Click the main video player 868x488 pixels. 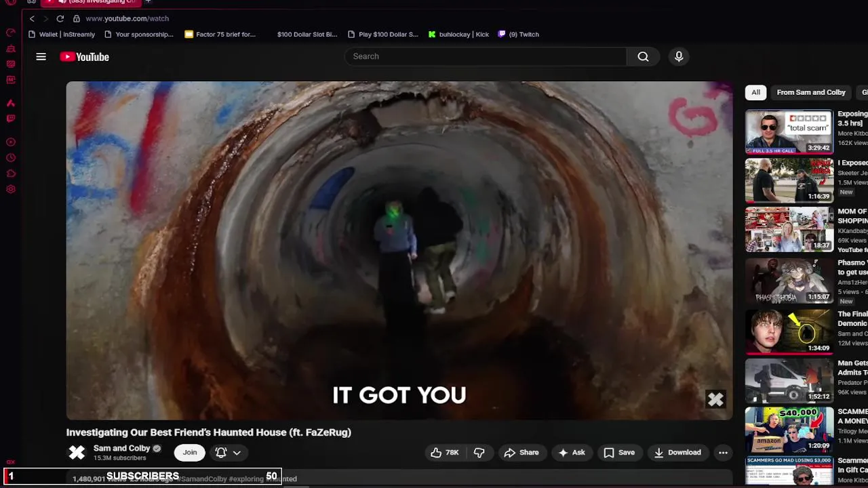pos(399,251)
